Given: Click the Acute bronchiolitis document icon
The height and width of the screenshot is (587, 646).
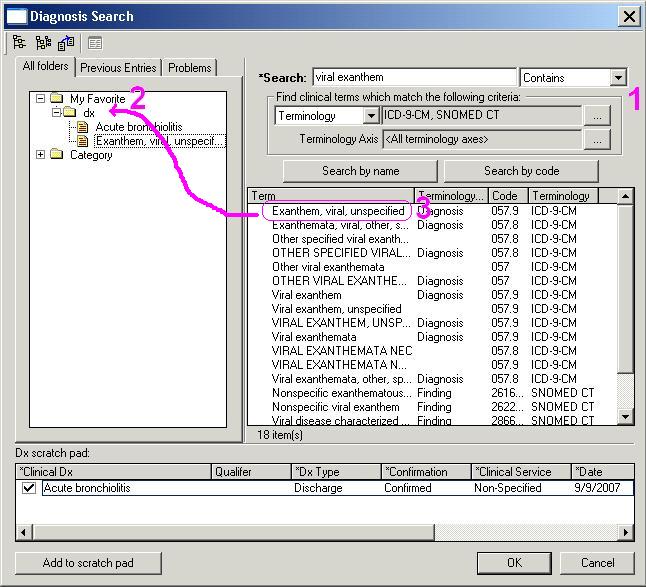Looking at the screenshot, I should (83, 126).
